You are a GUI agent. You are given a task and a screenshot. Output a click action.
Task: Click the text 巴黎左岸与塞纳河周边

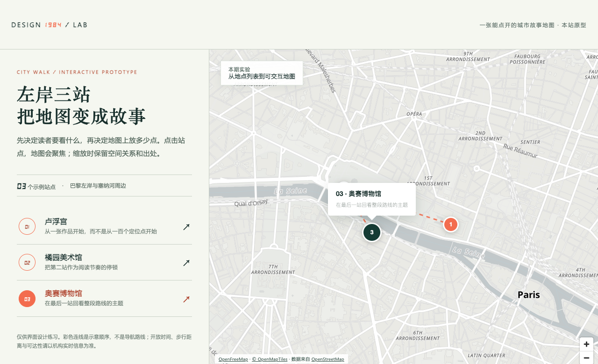98,186
